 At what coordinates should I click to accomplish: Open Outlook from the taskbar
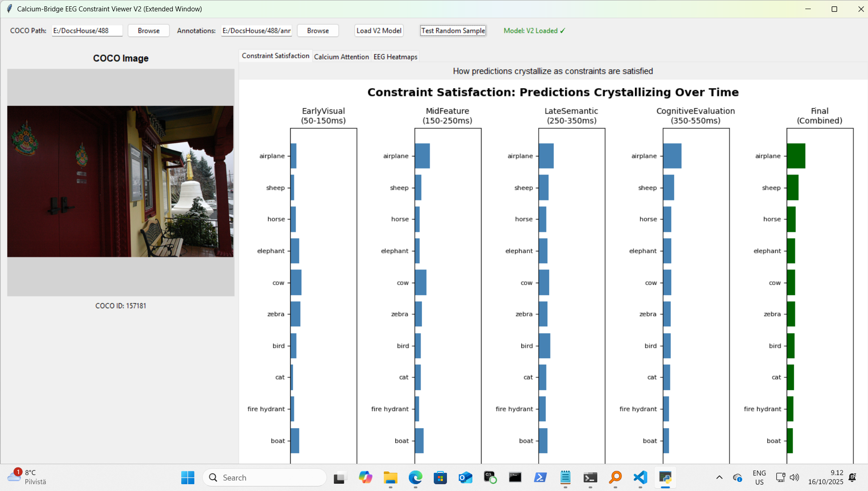[x=465, y=478]
